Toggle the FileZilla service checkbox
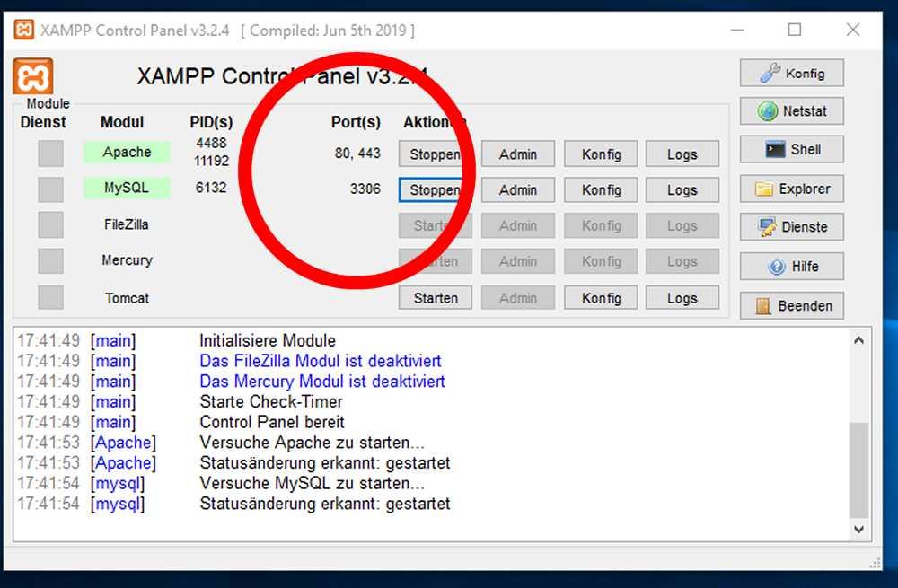Image resolution: width=898 pixels, height=588 pixels. point(50,225)
